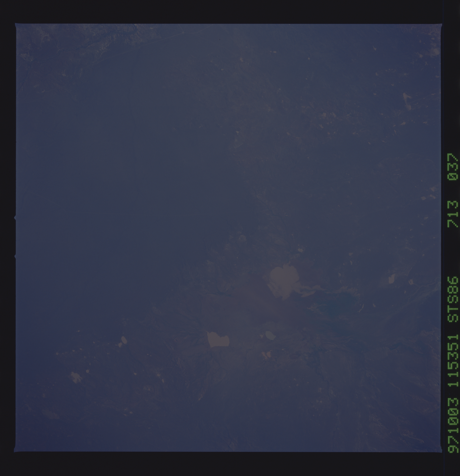Click the large bright lake near image center
The height and width of the screenshot is (476, 460).
pos(284,279)
